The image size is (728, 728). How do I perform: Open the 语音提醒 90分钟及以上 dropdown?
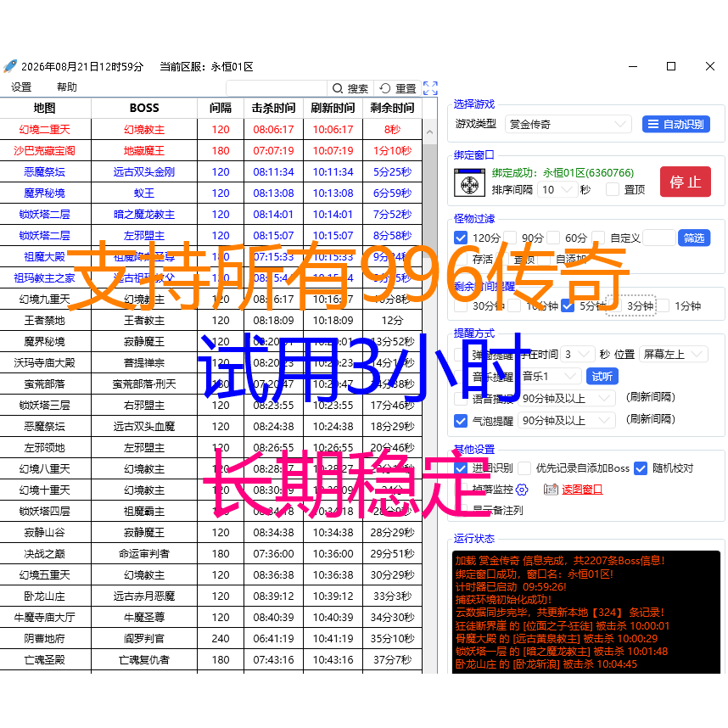567,398
